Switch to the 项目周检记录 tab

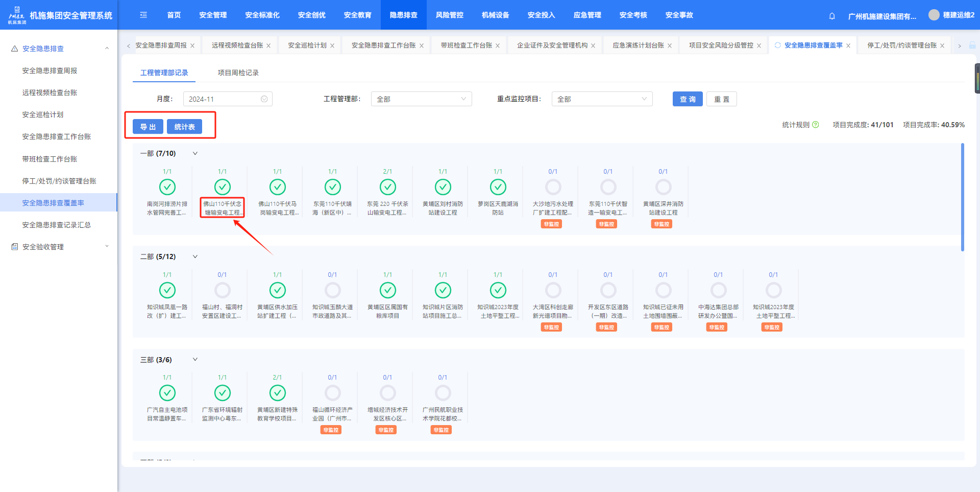click(x=238, y=73)
